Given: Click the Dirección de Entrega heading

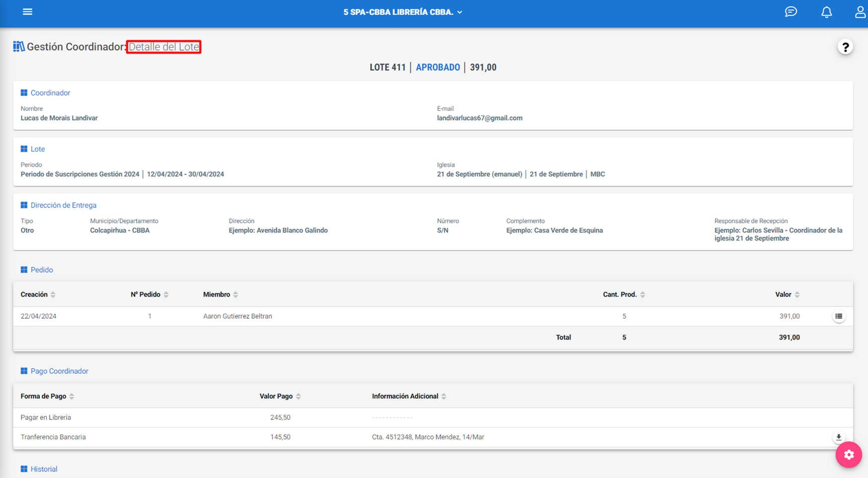Looking at the screenshot, I should coord(64,205).
